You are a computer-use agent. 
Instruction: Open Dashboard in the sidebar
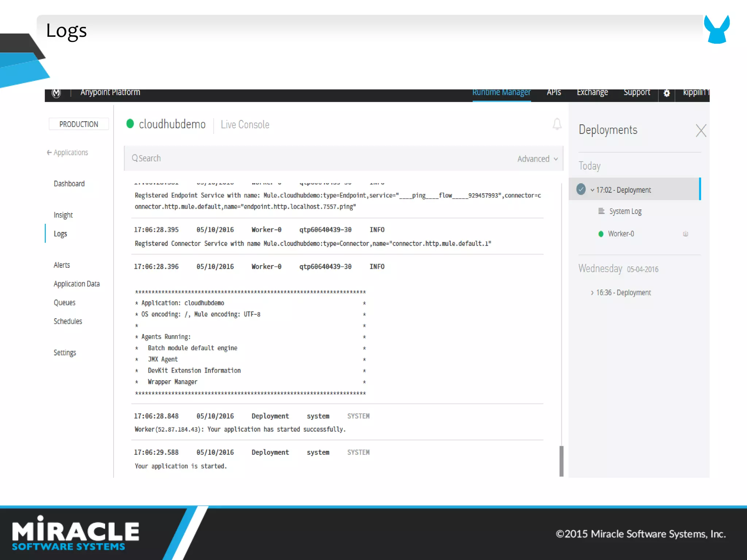click(69, 184)
